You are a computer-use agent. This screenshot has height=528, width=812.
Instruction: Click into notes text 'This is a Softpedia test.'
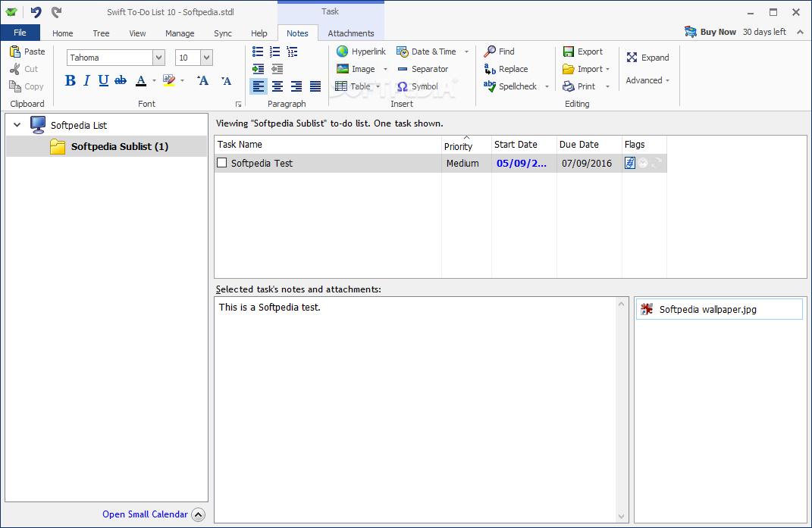(x=269, y=307)
